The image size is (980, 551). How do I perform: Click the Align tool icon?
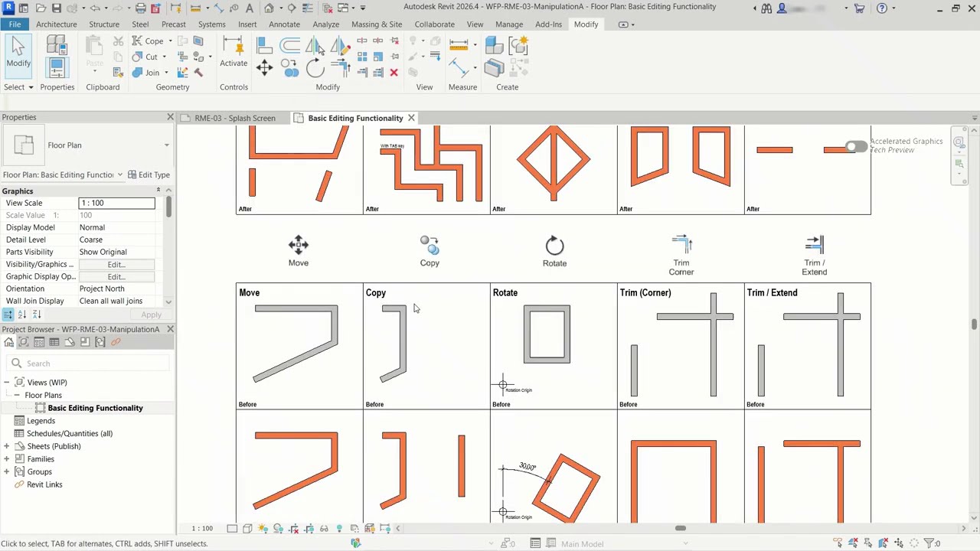pos(264,45)
